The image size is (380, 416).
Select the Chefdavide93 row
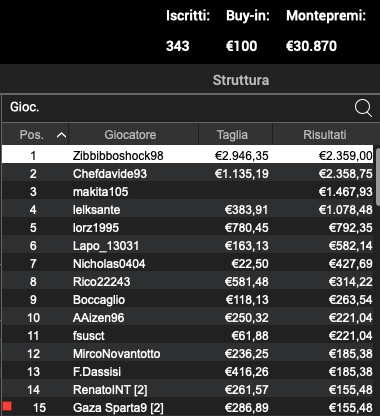[188, 174]
